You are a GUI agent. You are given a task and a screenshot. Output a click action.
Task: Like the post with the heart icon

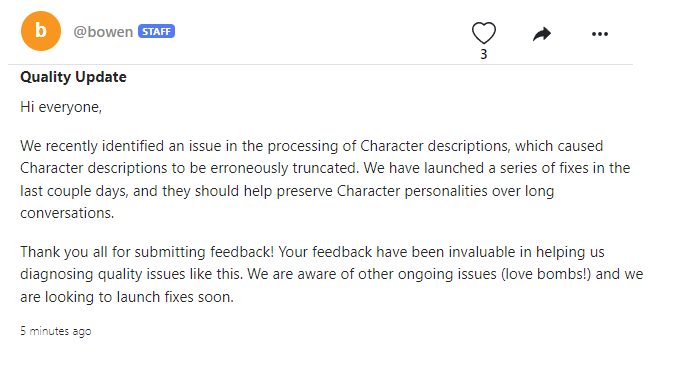tap(484, 33)
